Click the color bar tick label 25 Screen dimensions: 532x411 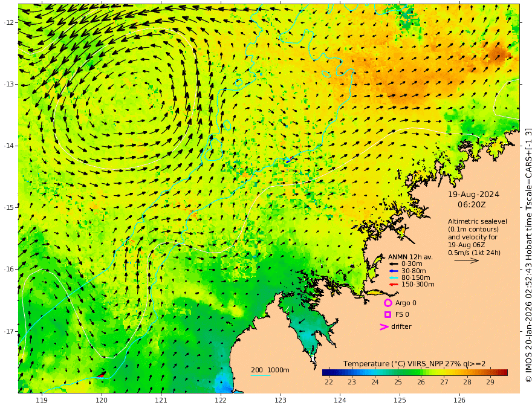(398, 382)
